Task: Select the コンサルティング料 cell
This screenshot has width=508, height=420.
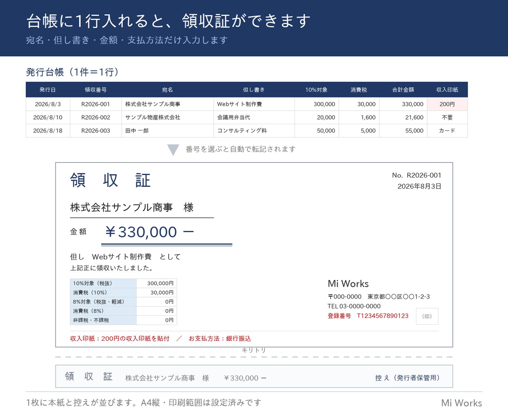Action: click(254, 131)
